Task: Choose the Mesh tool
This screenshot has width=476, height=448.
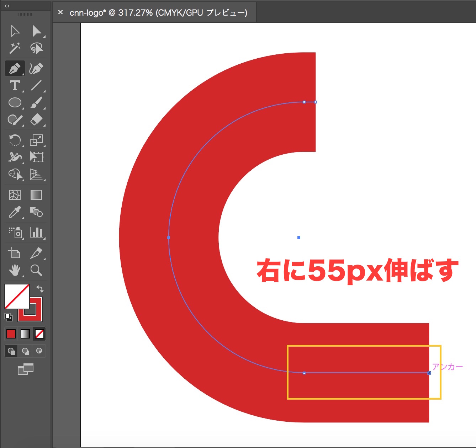Action: coord(15,195)
